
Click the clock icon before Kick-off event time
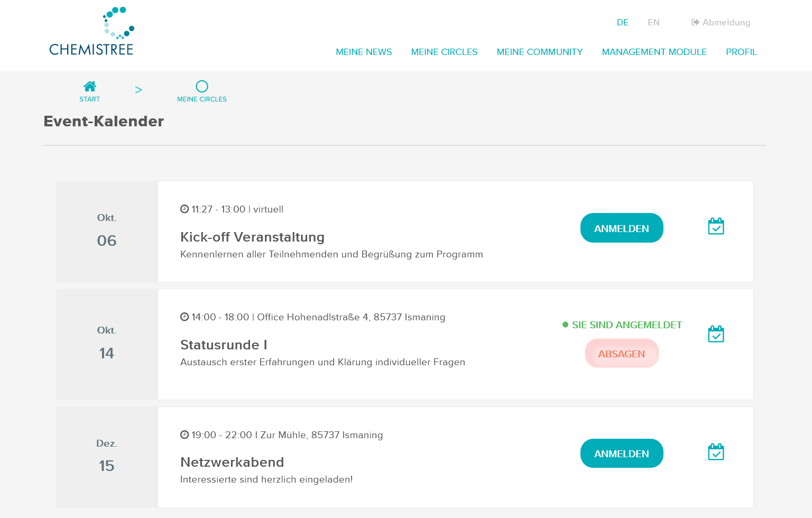[183, 209]
